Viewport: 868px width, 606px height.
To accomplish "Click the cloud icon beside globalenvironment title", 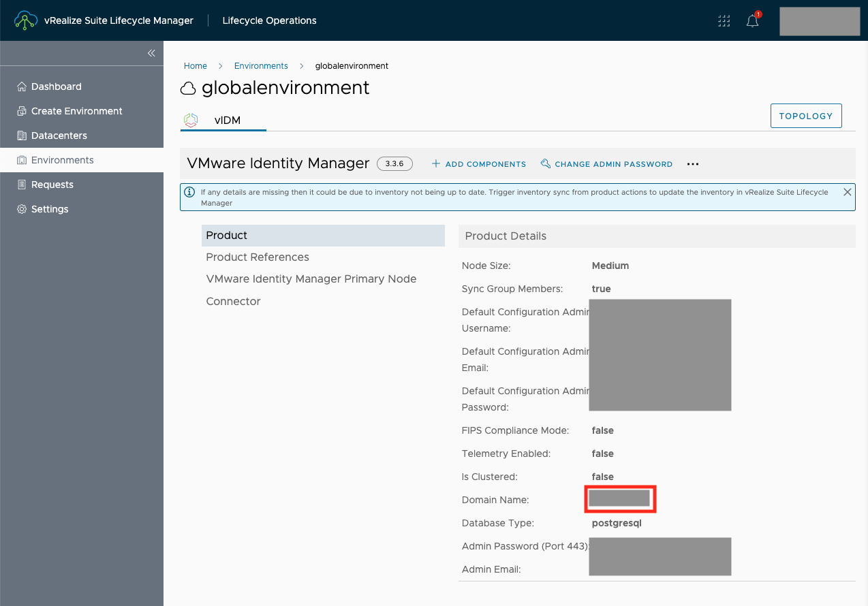I will tap(188, 89).
